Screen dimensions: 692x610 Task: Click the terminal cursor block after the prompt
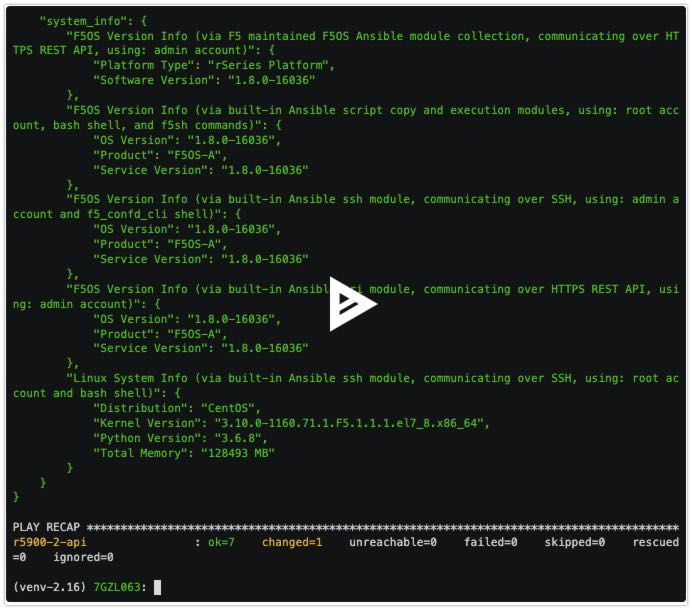pos(158,587)
